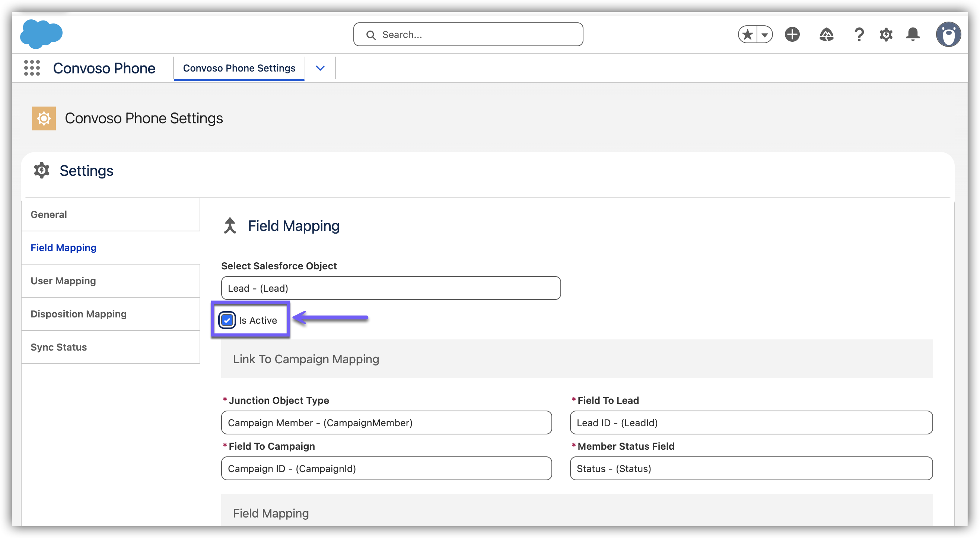
Task: Open the user profile avatar
Action: [x=948, y=35]
